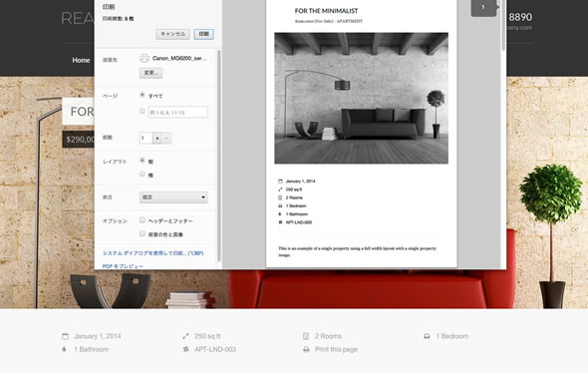
Task: Click the printer icon beside Print this page
Action: (x=306, y=349)
